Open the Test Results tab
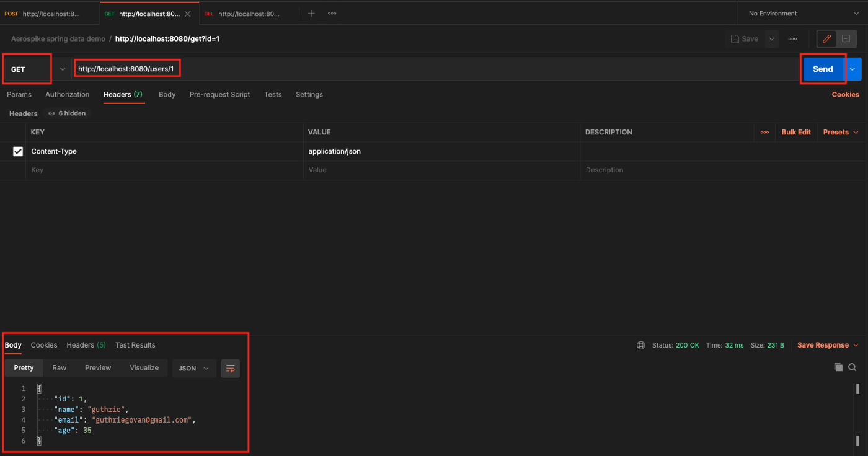Image resolution: width=868 pixels, height=456 pixels. coord(135,345)
